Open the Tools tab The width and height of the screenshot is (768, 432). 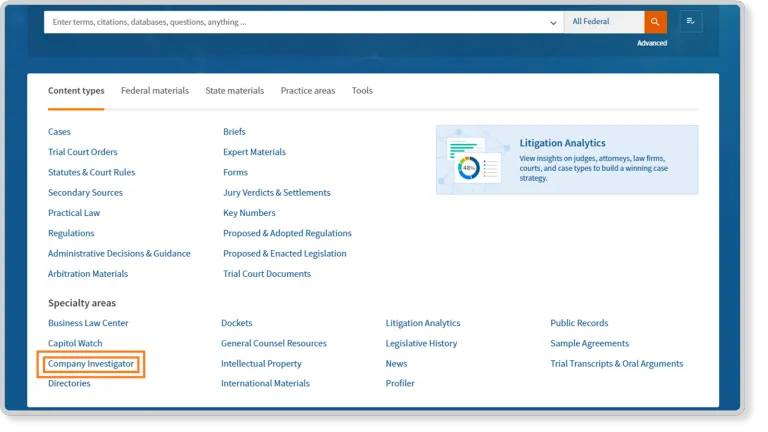coord(362,91)
